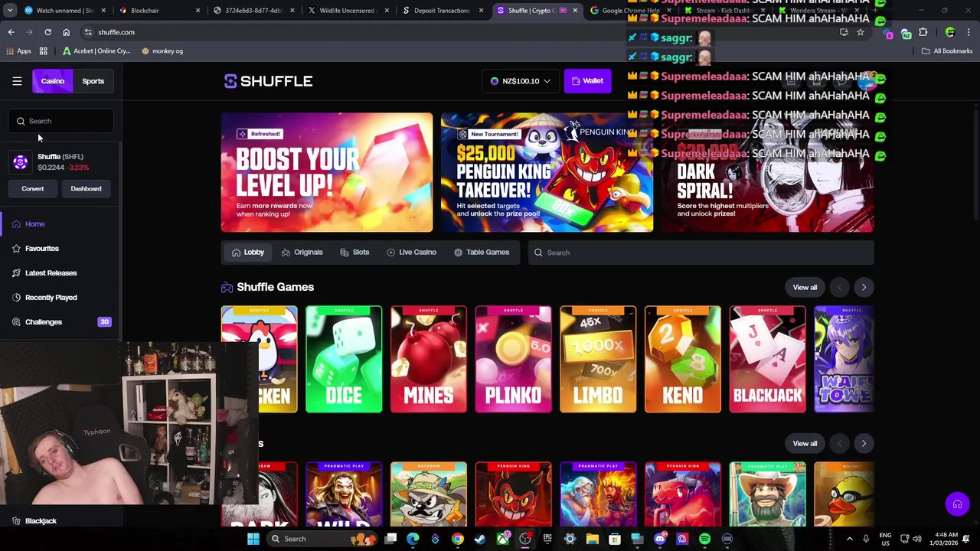Viewport: 980px width, 551px height.
Task: Click the Windows taskbar Search box
Action: (322, 539)
